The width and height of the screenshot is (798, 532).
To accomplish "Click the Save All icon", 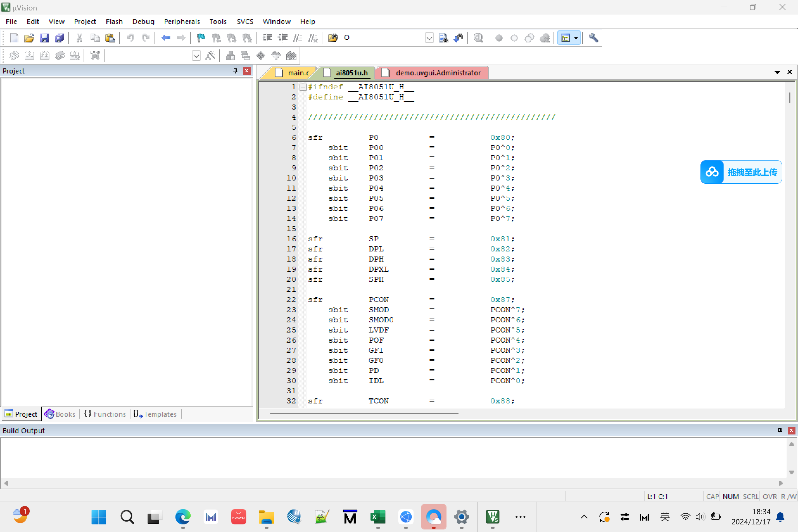I will coord(60,38).
